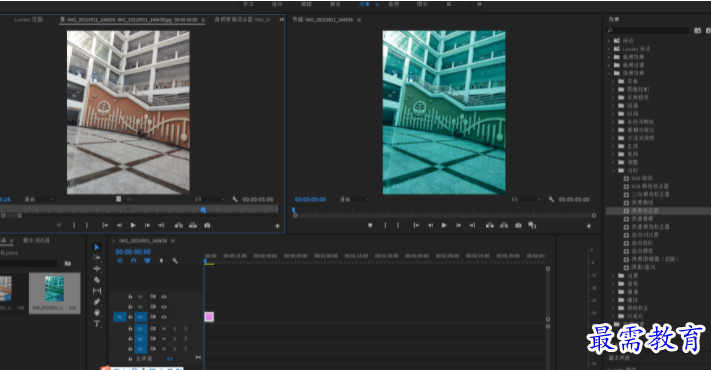Image resolution: width=711 pixels, height=370 pixels.
Task: Export frame from the Source monitor
Action: click(x=207, y=225)
